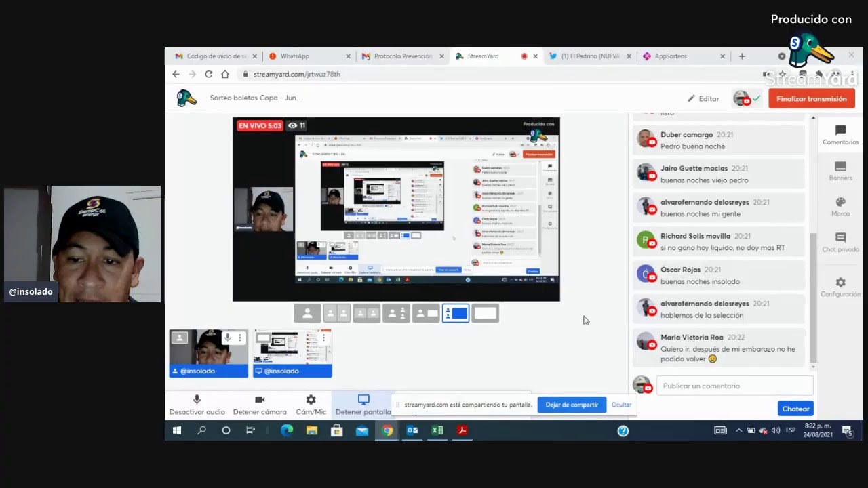Click Finalizar transmisión button

point(811,99)
